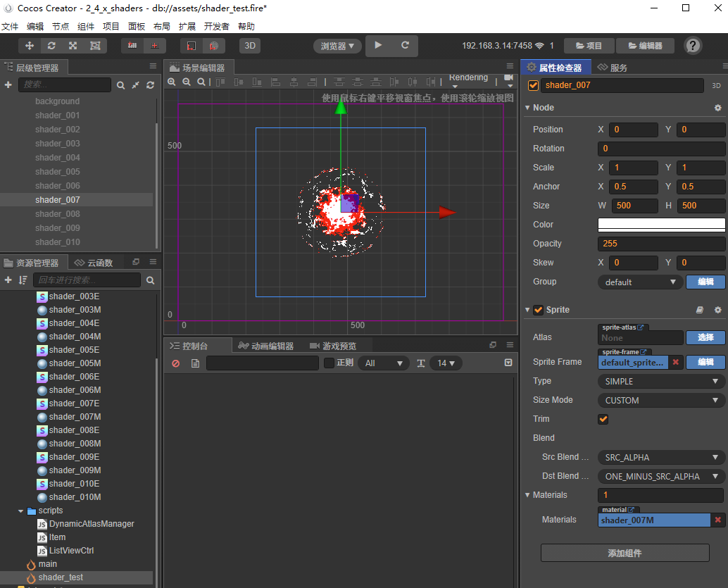The image size is (728, 588).
Task: Zoom in on the scene editor
Action: tap(172, 82)
